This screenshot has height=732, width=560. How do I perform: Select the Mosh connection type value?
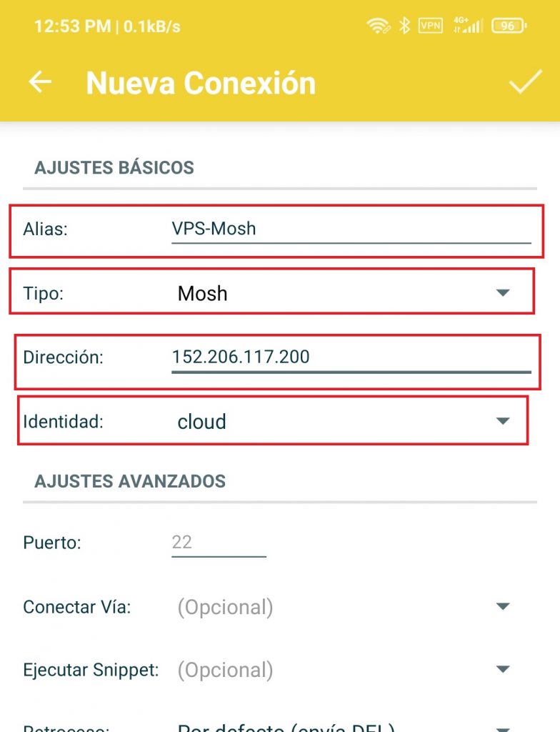[203, 294]
